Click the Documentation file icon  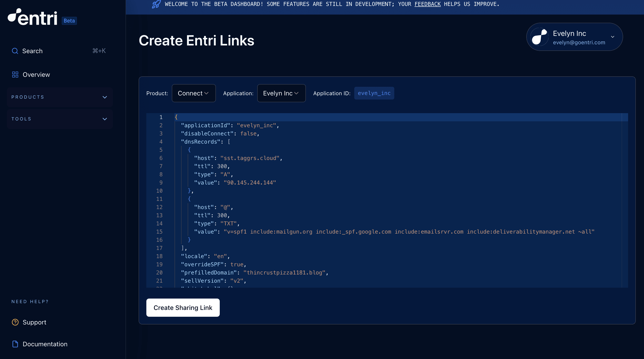(x=15, y=344)
